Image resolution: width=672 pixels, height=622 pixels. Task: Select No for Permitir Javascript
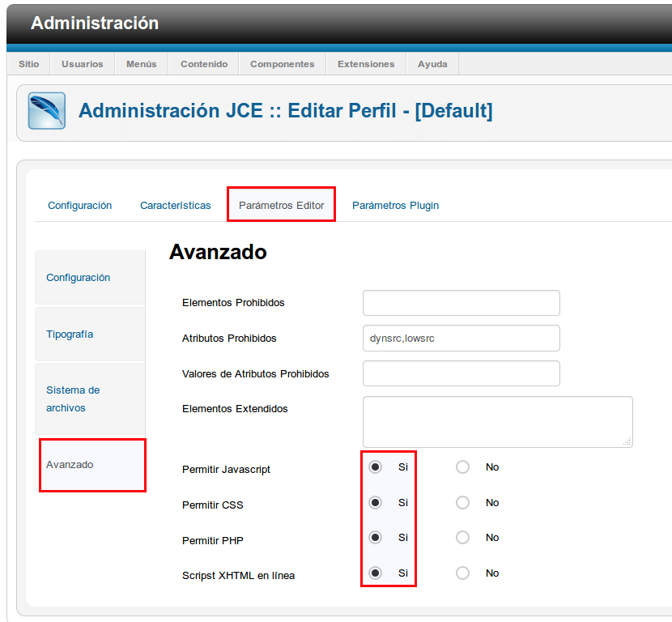(462, 466)
